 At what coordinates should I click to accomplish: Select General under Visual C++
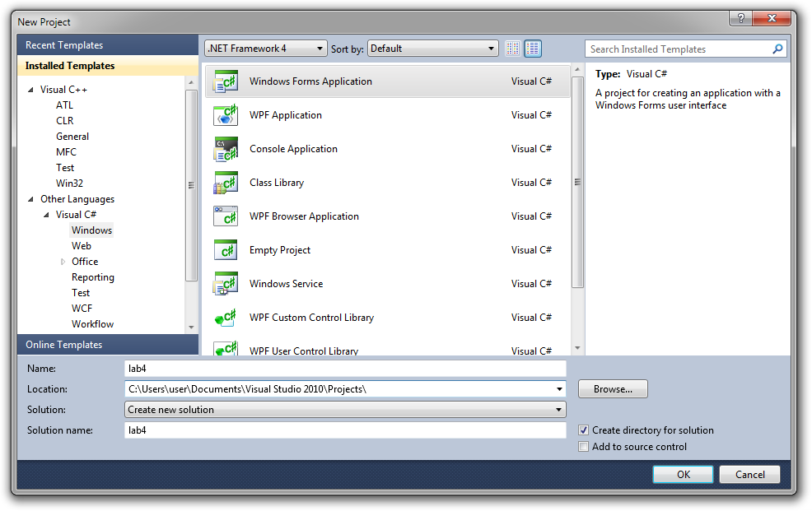[72, 137]
